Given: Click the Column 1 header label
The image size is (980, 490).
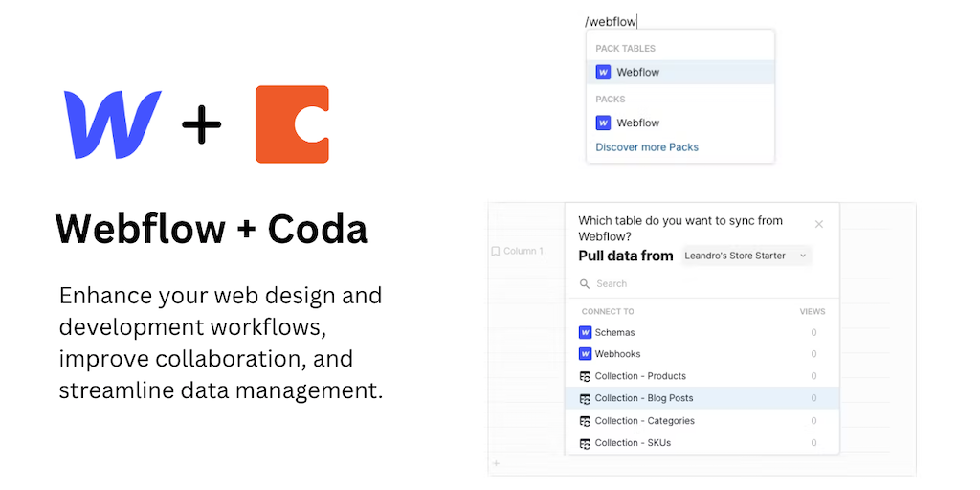Looking at the screenshot, I should (x=523, y=252).
